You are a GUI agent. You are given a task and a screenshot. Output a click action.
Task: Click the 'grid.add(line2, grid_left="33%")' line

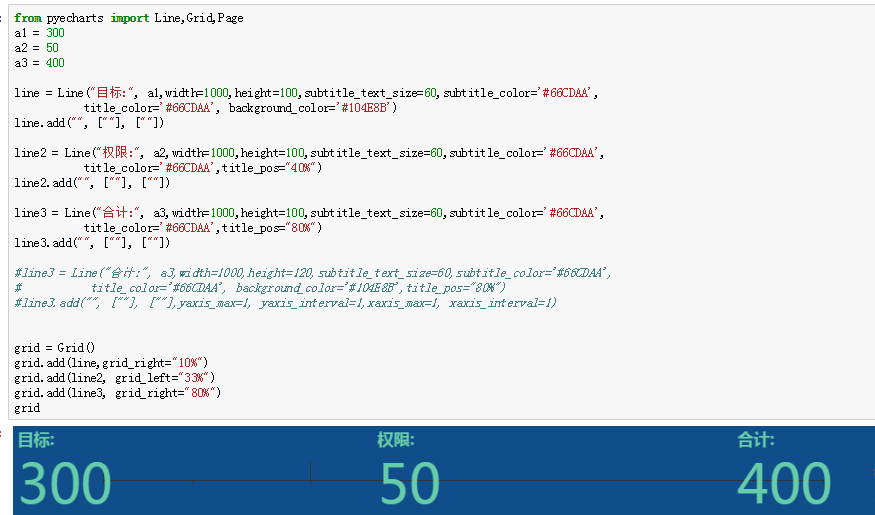[114, 378]
